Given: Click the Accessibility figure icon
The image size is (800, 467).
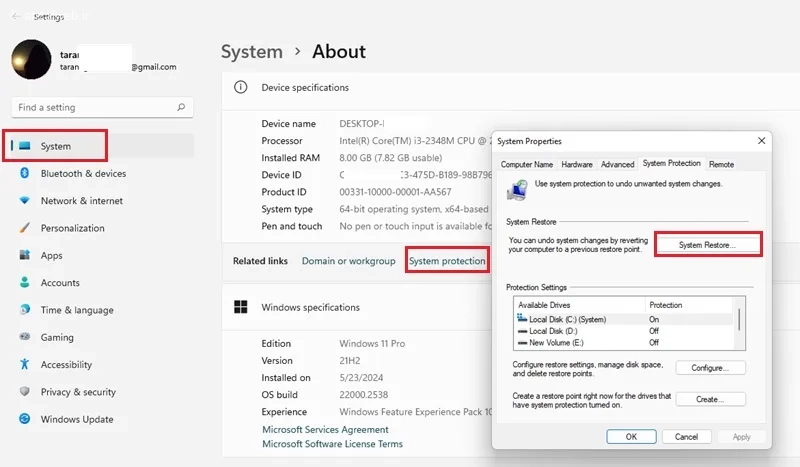Looking at the screenshot, I should point(24,364).
